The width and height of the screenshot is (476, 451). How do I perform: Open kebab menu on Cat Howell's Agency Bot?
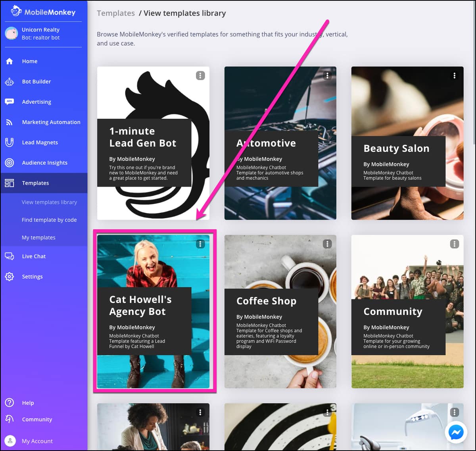(200, 244)
